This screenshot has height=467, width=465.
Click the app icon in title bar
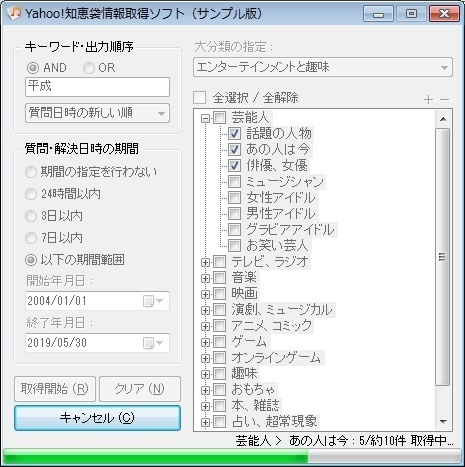tap(13, 13)
